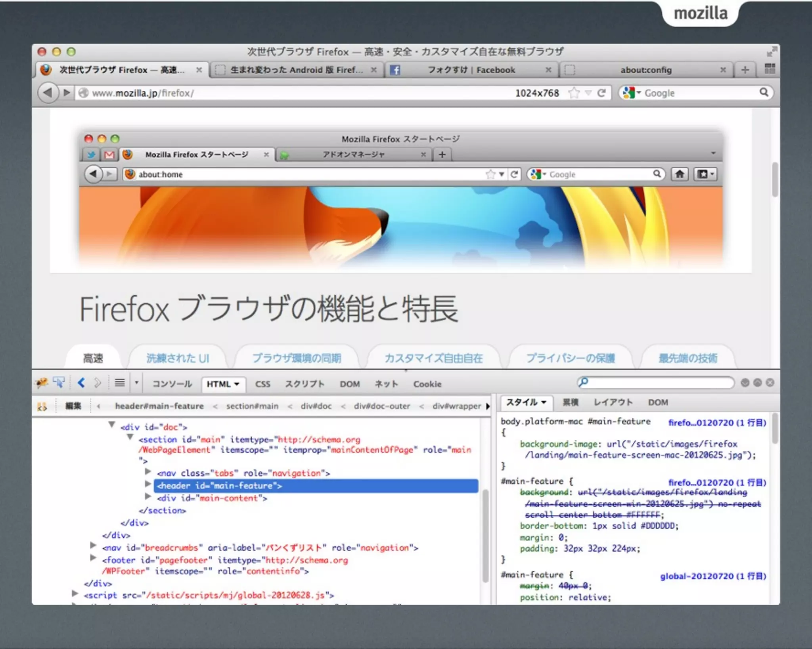
Task: Collapse the div id doc node
Action: [x=112, y=425]
